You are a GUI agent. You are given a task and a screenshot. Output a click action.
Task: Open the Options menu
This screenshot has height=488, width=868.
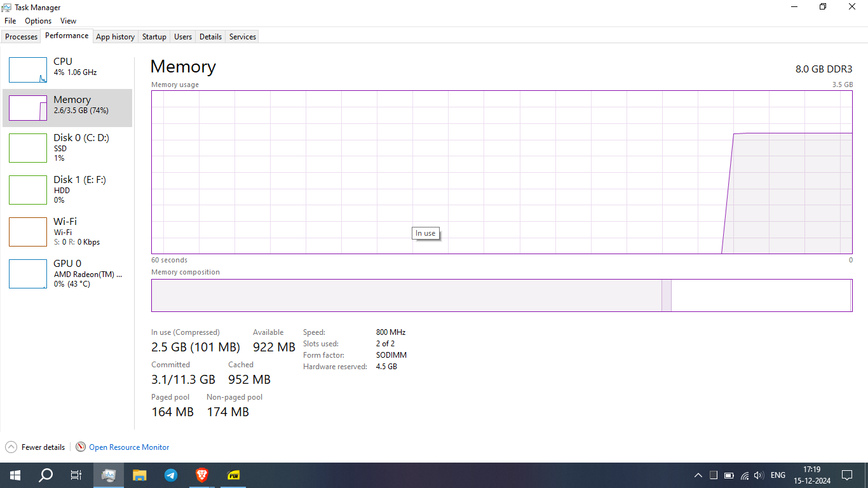click(x=37, y=20)
